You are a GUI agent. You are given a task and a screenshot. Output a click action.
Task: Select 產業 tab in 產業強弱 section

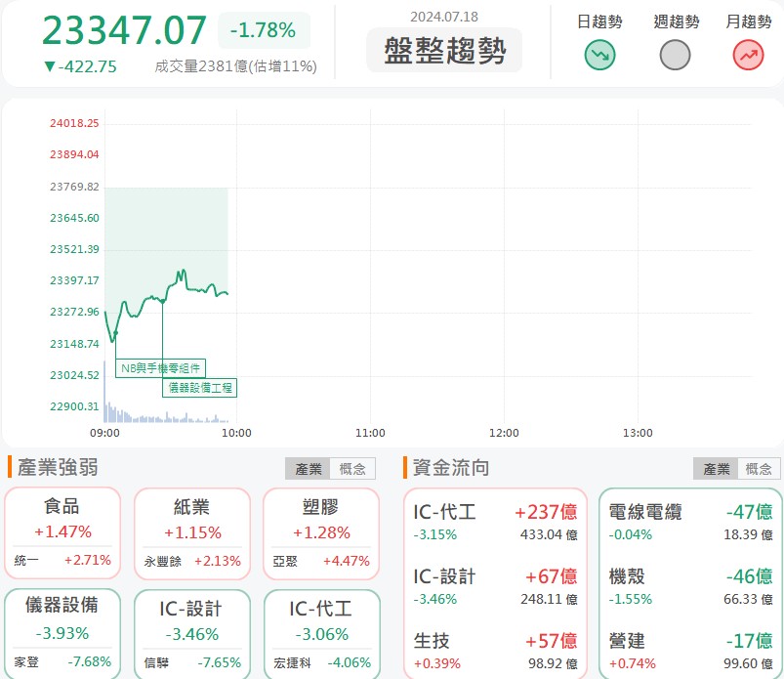pyautogui.click(x=308, y=469)
